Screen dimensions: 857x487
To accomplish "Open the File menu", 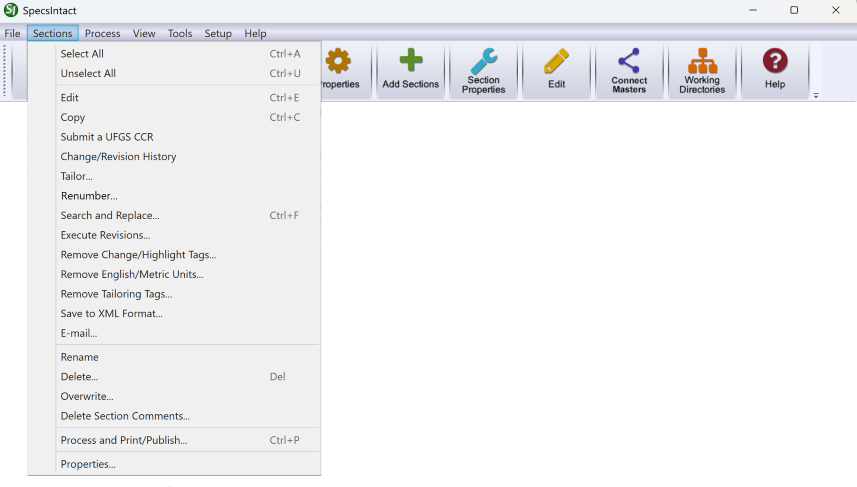I will tap(12, 33).
